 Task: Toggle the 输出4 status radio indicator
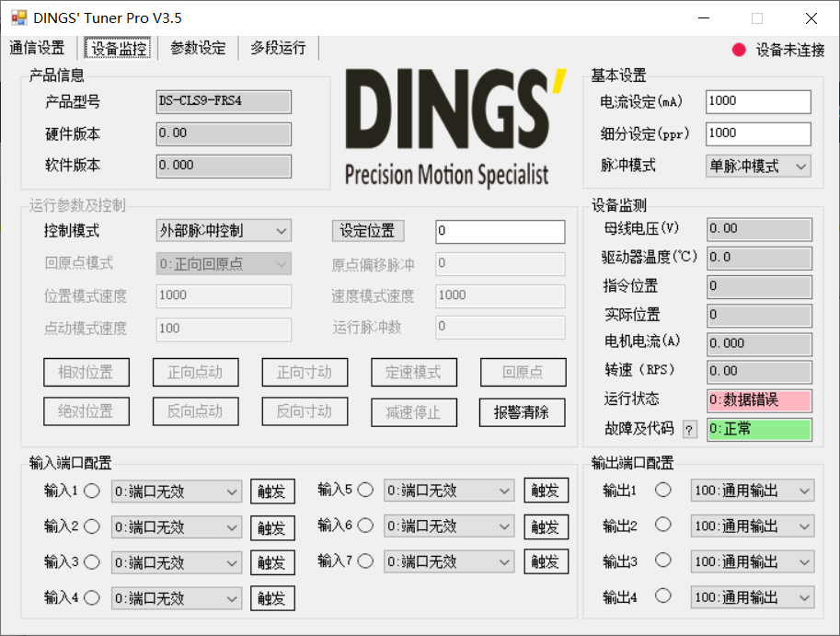coord(663,596)
